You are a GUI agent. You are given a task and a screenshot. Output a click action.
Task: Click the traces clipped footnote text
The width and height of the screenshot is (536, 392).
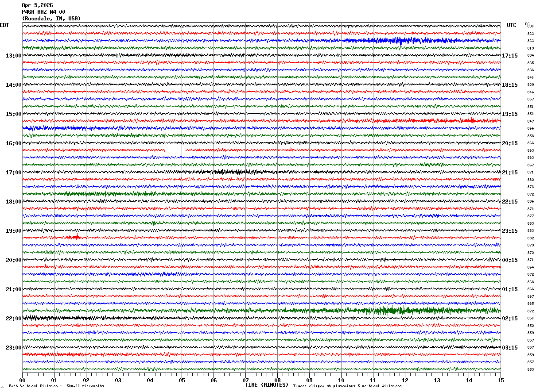[x=347, y=386]
